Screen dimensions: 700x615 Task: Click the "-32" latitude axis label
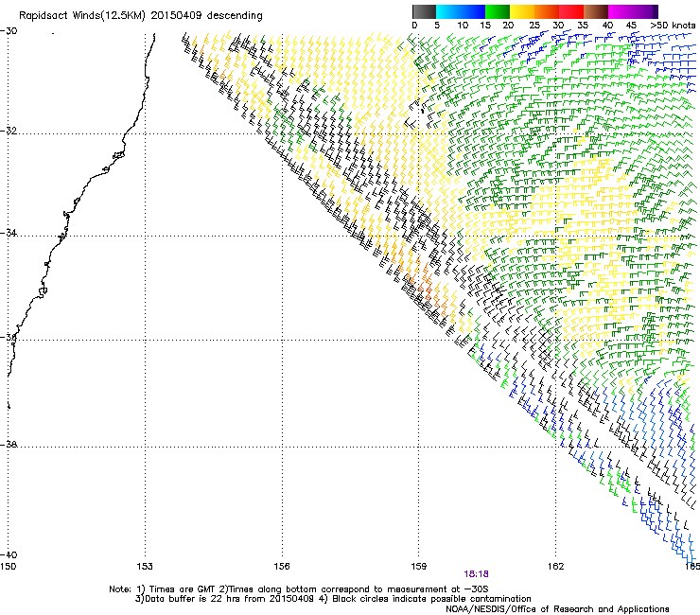(9, 131)
